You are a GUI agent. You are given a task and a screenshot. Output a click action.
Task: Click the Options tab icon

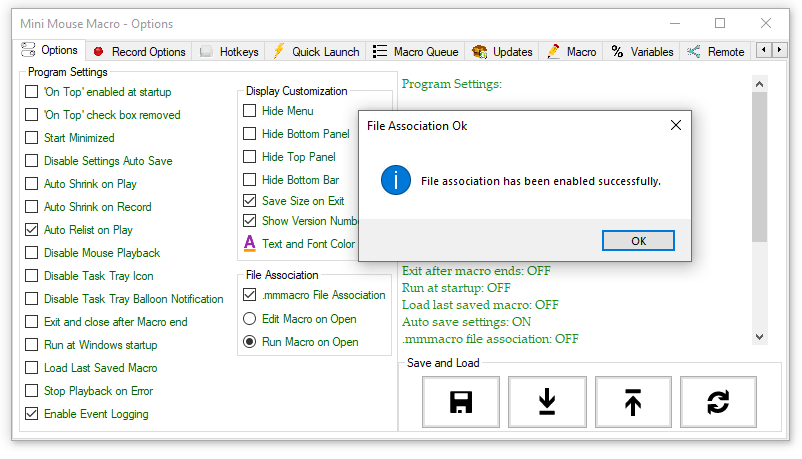[28, 50]
